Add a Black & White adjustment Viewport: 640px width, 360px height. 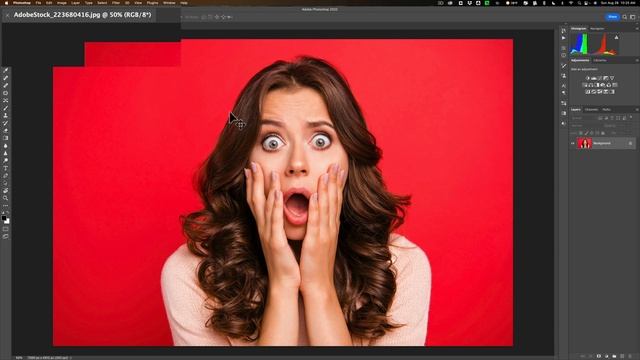[596, 85]
